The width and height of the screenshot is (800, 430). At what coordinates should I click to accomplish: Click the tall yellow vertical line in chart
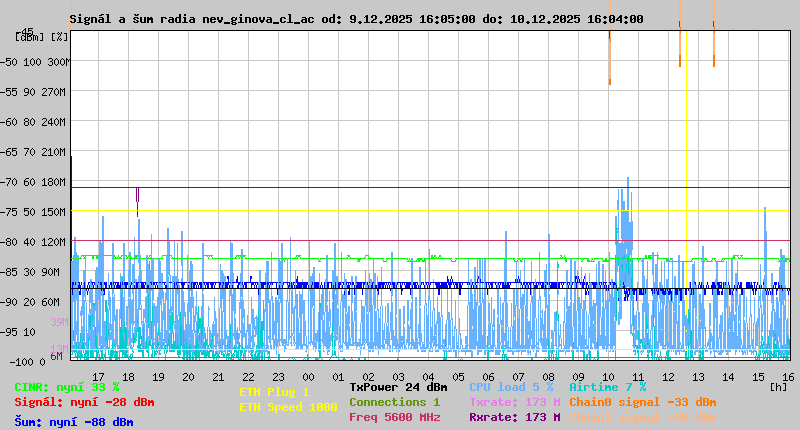(686, 200)
